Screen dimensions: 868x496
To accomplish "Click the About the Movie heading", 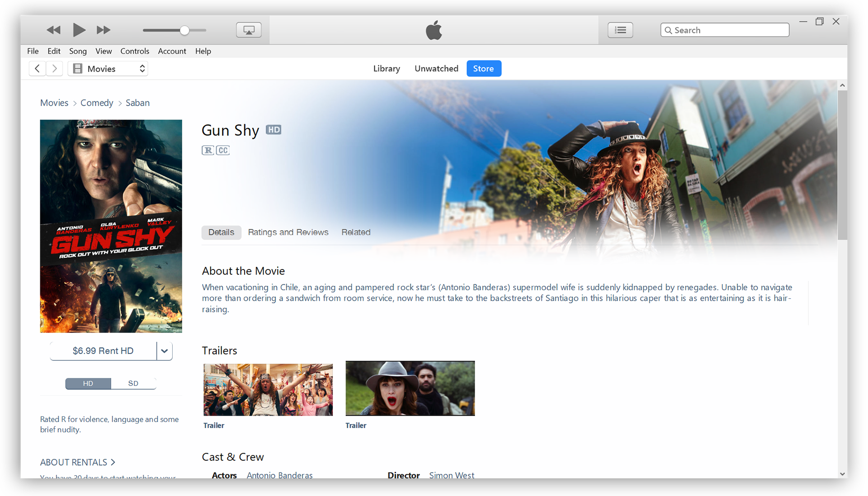I will [x=243, y=271].
